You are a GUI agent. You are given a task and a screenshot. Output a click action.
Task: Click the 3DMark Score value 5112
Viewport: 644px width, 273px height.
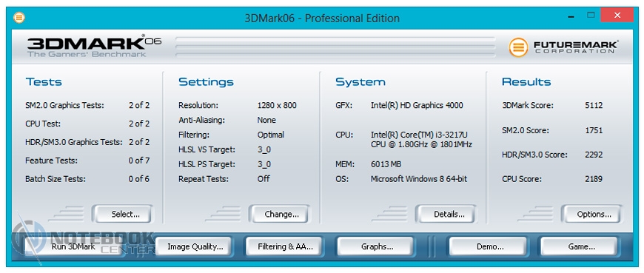click(x=594, y=105)
